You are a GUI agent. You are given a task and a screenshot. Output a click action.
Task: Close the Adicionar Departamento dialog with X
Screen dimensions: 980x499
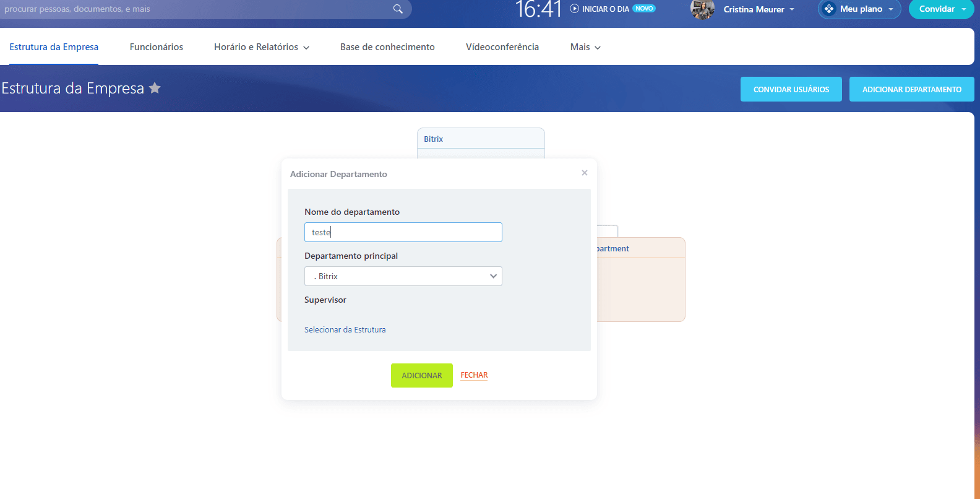585,173
